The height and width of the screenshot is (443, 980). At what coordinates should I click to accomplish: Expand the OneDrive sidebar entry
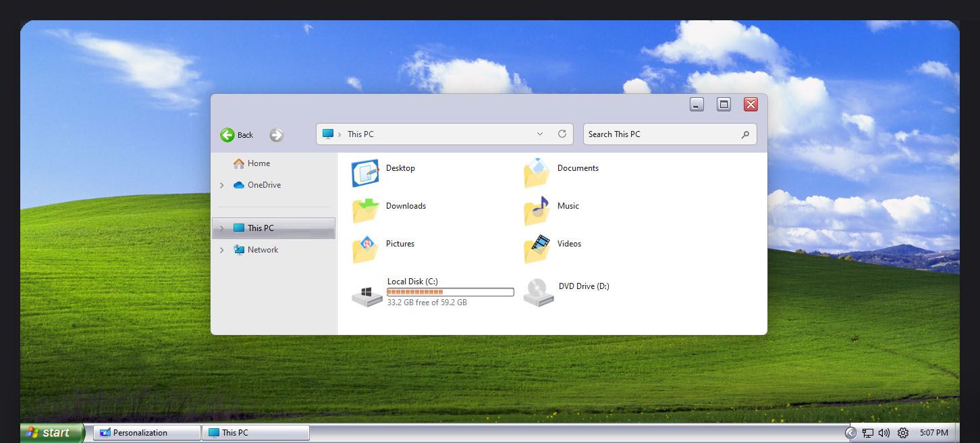click(222, 184)
